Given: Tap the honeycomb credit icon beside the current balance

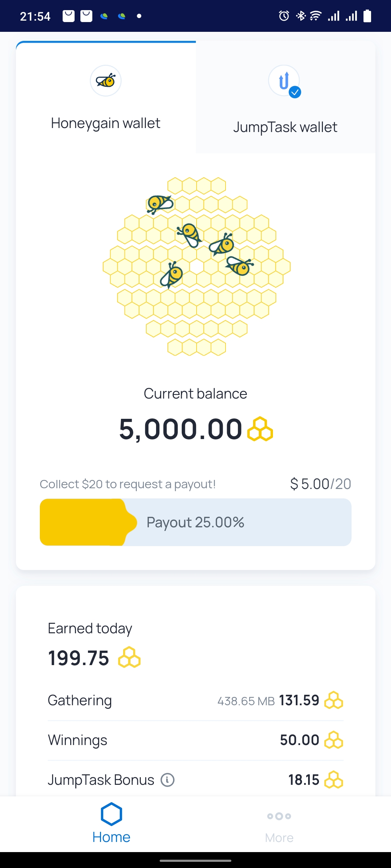Looking at the screenshot, I should pyautogui.click(x=260, y=429).
